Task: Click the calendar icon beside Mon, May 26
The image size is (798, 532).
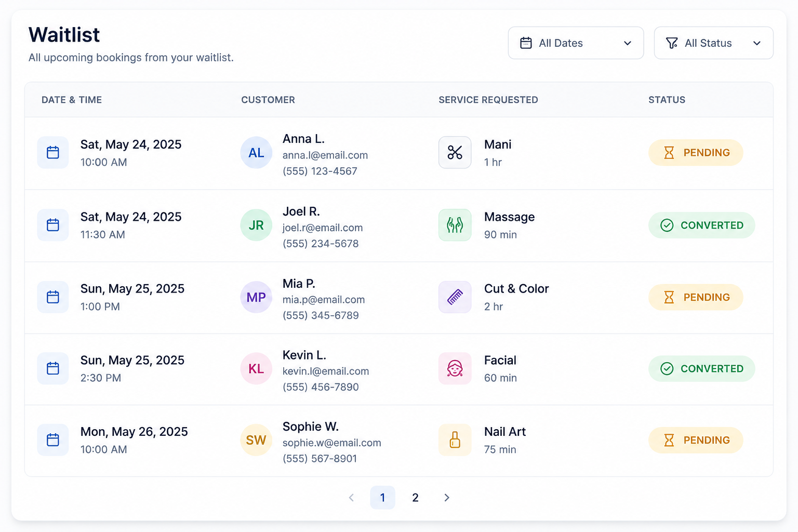Action: [53, 440]
